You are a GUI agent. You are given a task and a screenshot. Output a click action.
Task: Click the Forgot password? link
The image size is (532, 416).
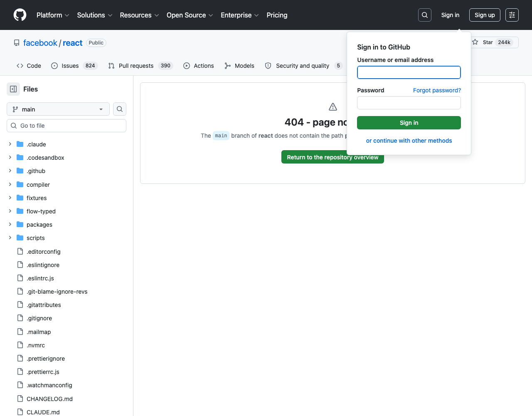(x=437, y=90)
